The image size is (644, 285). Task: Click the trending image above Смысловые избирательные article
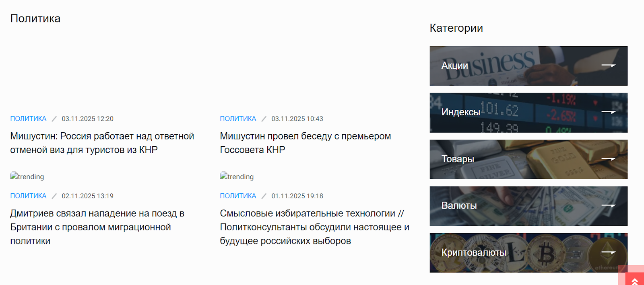[237, 176]
